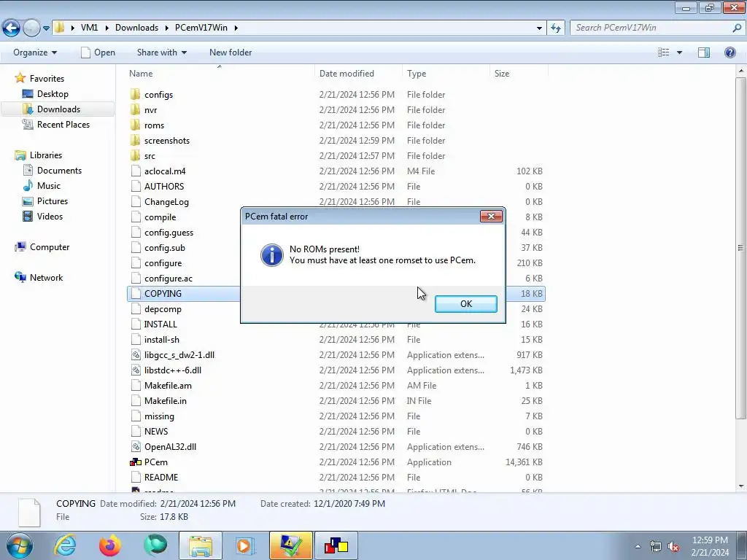
Task: Select Desktop in the navigation pane
Action: pos(53,94)
